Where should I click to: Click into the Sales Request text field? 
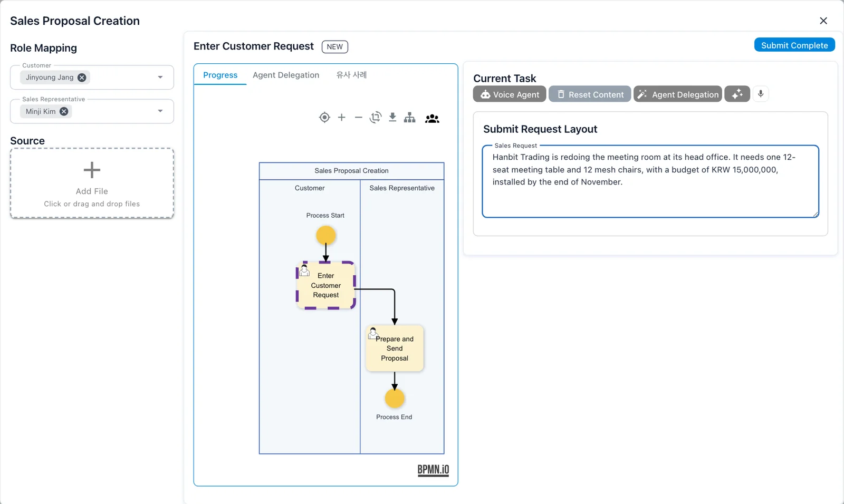click(x=650, y=181)
